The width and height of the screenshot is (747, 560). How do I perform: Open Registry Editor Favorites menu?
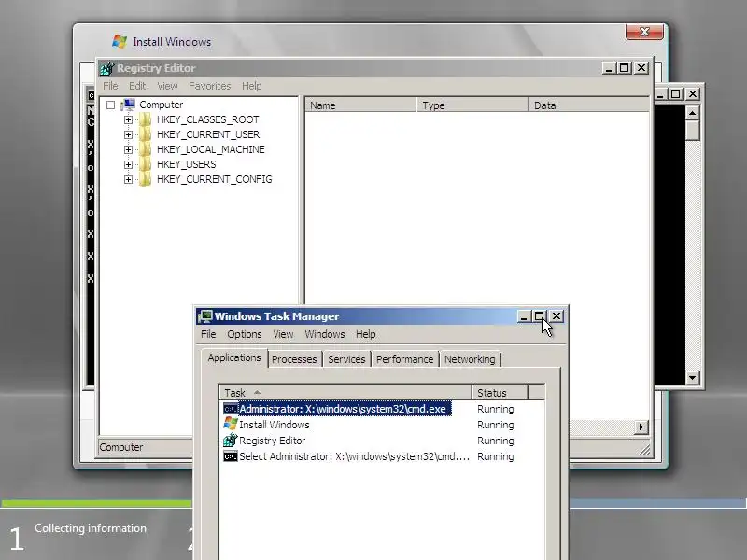209,86
